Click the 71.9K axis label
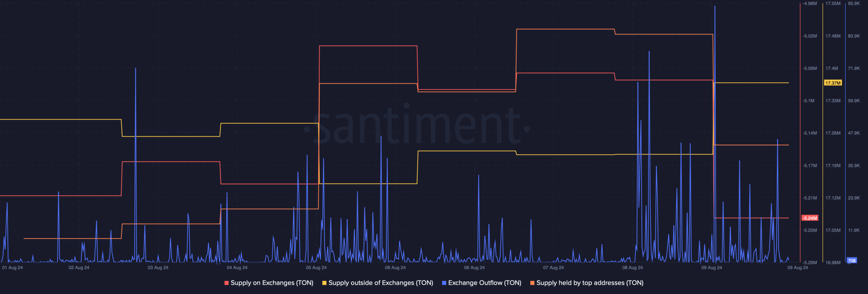Screen dimensions: 868x294 point(854,68)
